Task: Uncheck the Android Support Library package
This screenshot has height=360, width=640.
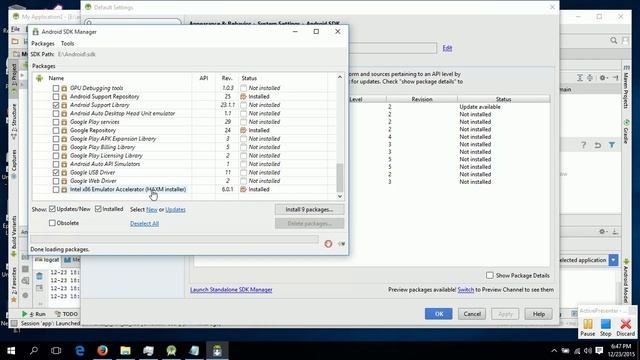Action: (x=56, y=105)
